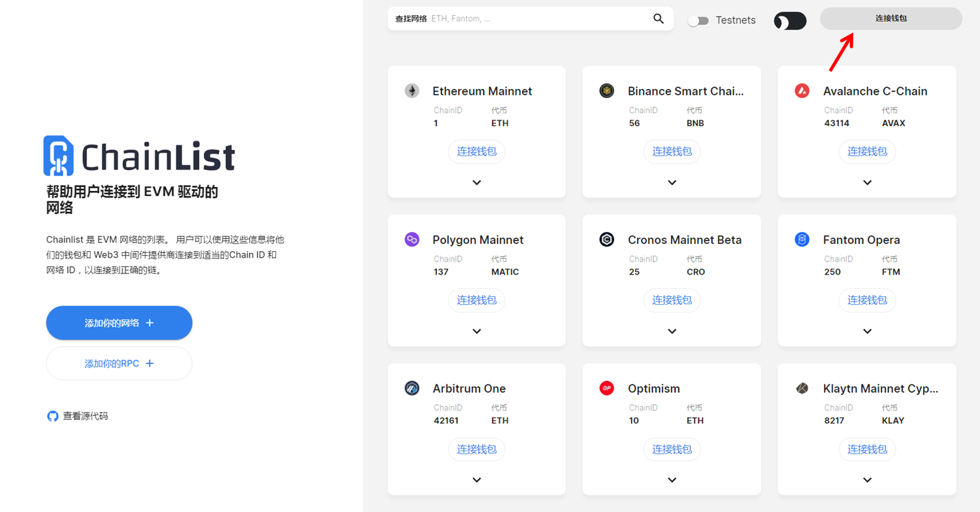Enable the Testnets switch

pos(698,20)
